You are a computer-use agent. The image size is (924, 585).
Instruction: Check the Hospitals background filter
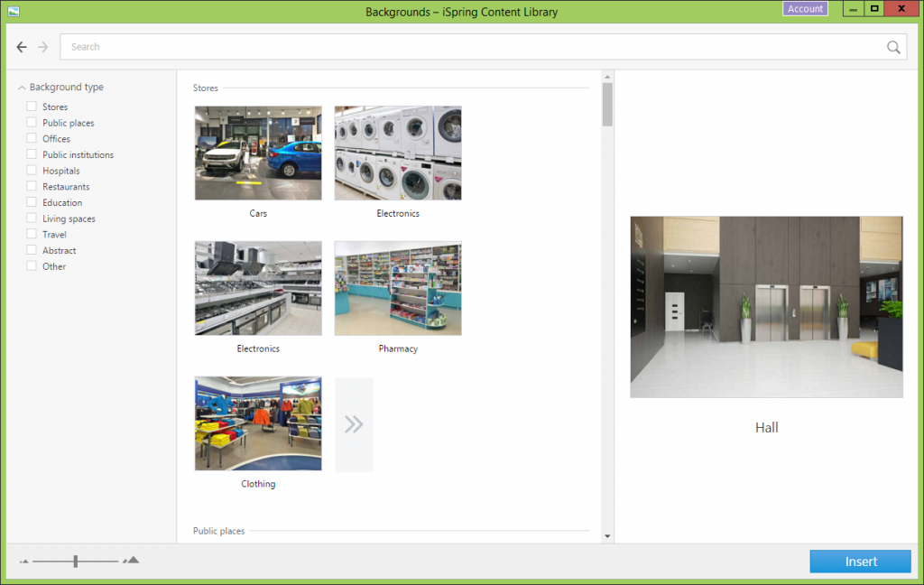click(x=30, y=171)
